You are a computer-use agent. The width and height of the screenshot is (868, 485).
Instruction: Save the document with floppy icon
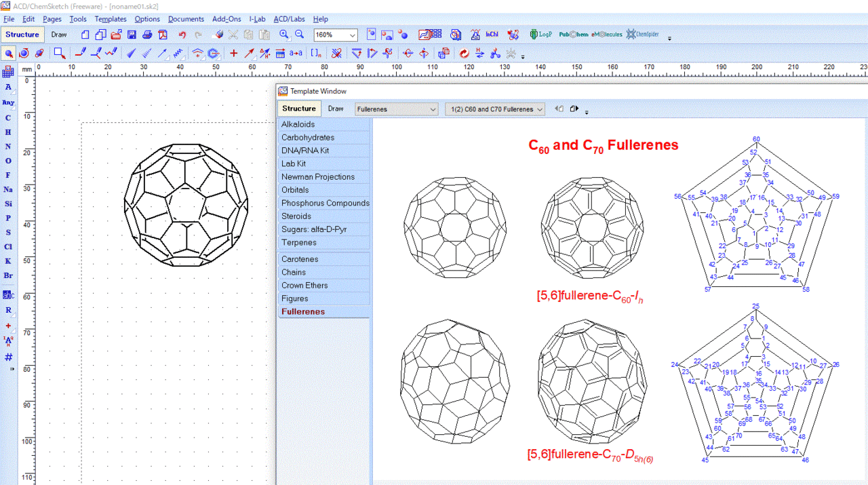click(132, 35)
